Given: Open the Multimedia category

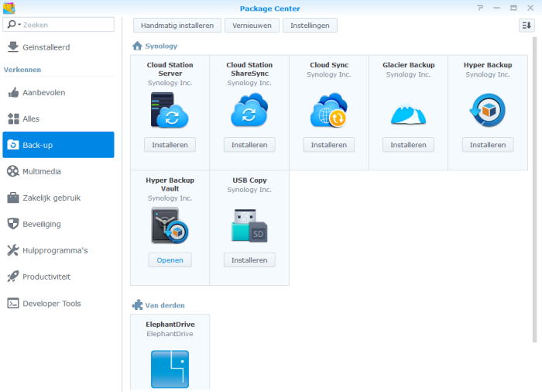Looking at the screenshot, I should click(x=58, y=171).
